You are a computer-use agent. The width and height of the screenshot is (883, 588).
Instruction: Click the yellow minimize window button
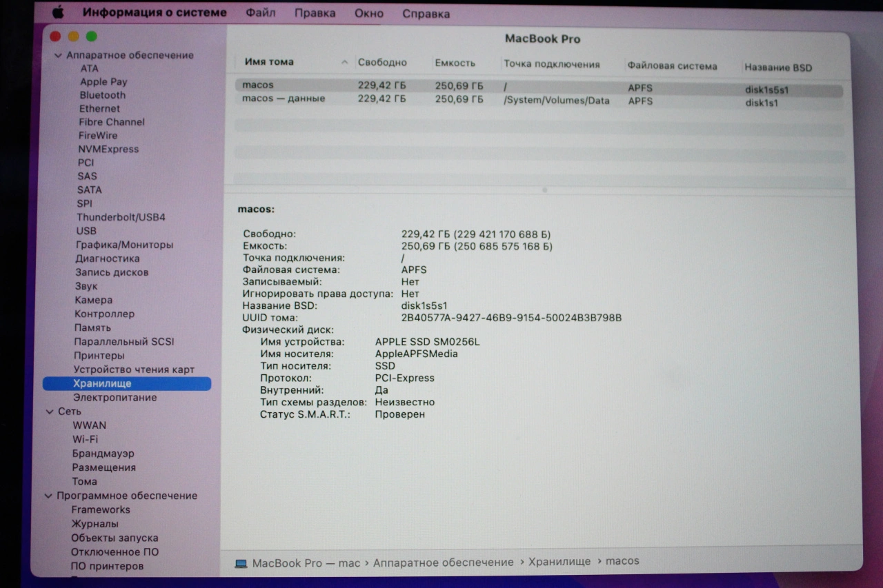click(x=73, y=37)
